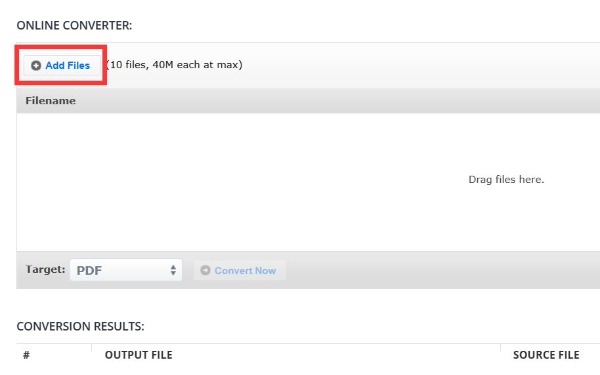
Task: Click the OUTPUT FILE column header
Action: click(x=139, y=355)
